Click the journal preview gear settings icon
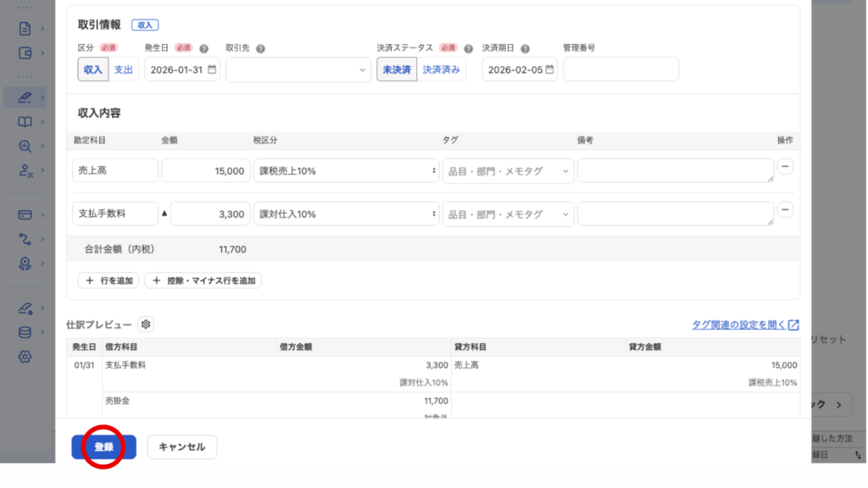Viewport: 868px width, 488px height. click(x=146, y=324)
